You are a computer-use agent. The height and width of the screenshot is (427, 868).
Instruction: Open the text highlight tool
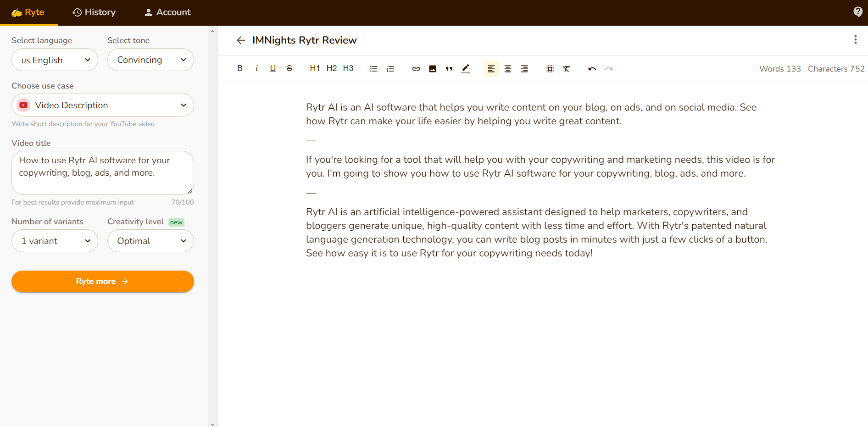[466, 69]
